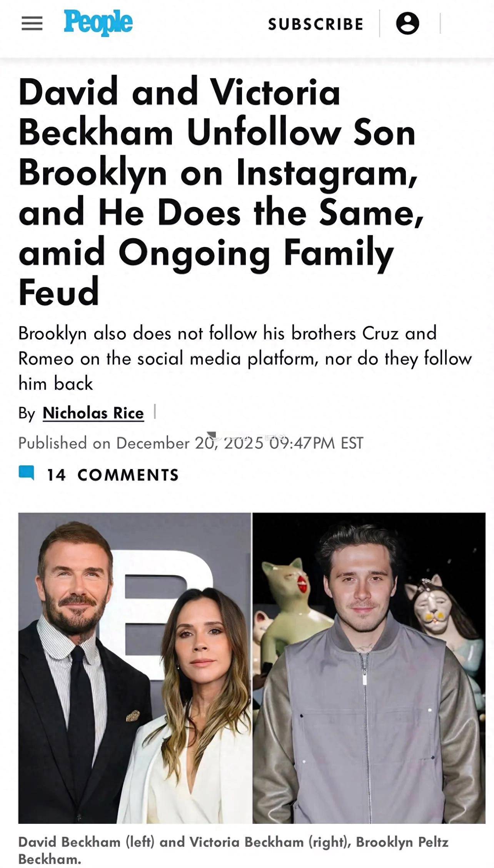Click the word Romeo in the subheading
This screenshot has height=868, width=494.
click(x=46, y=359)
